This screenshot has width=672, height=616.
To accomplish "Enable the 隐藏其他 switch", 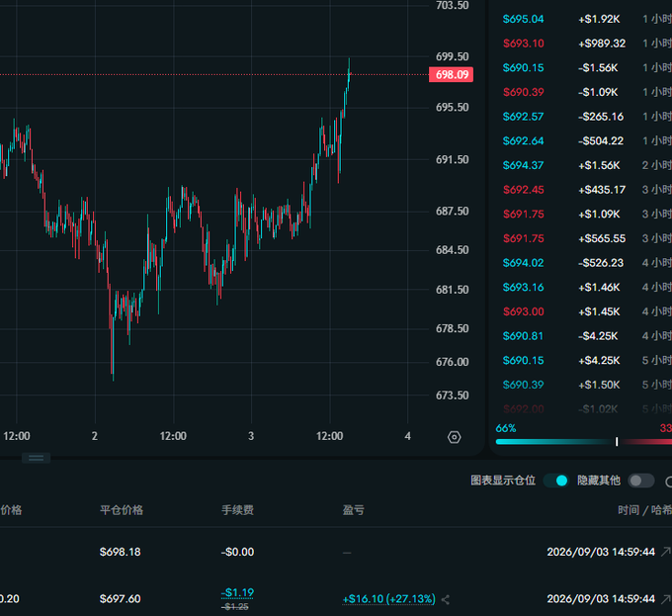I will (x=641, y=481).
